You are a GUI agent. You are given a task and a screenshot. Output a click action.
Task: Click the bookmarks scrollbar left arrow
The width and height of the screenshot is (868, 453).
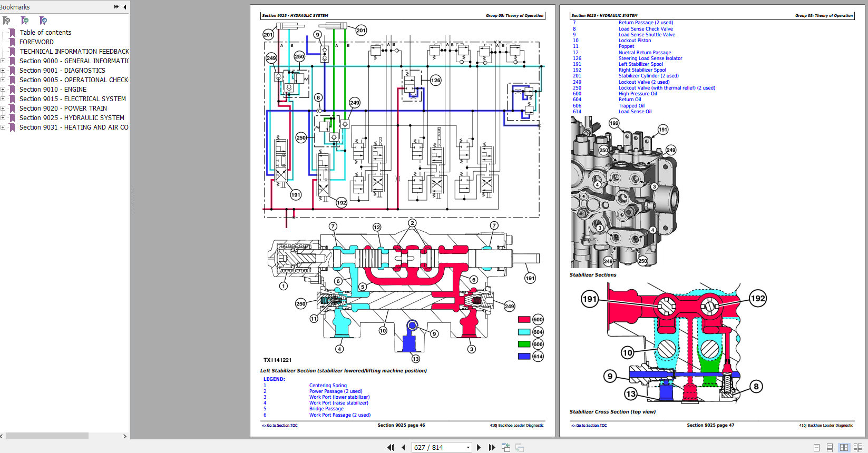coord(2,436)
